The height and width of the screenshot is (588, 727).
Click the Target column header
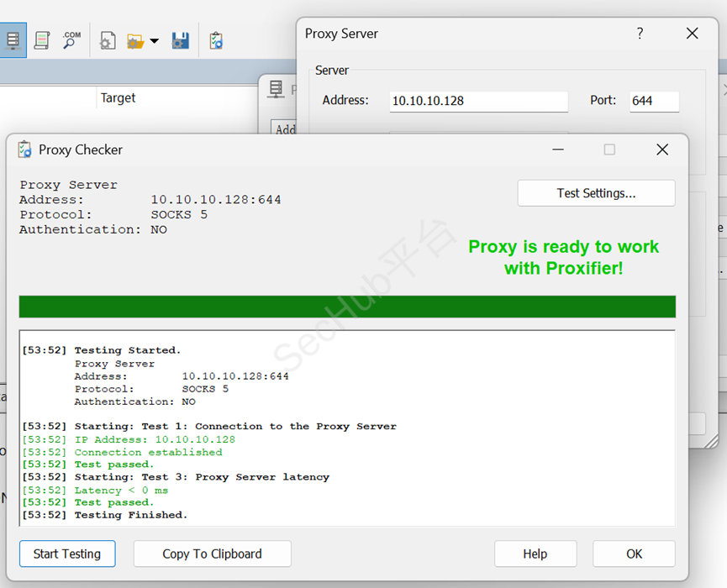point(118,97)
